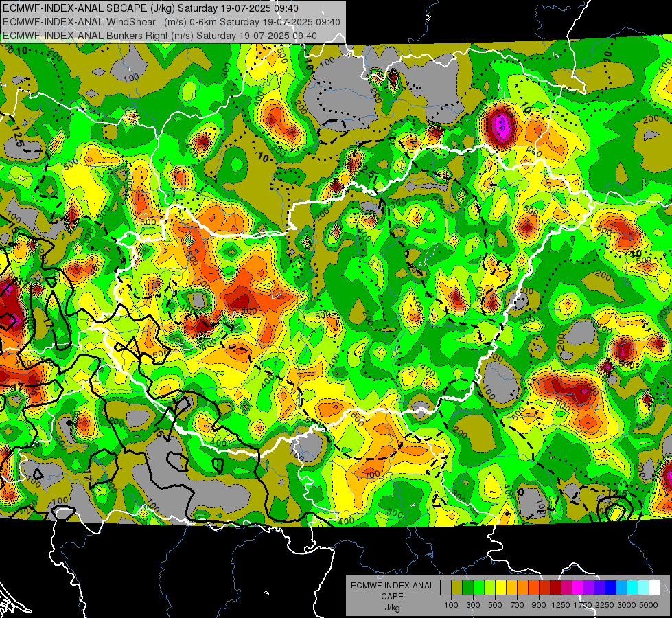Select the cyan legend swatch
Viewport: 672px width, 618px height.
(633, 587)
